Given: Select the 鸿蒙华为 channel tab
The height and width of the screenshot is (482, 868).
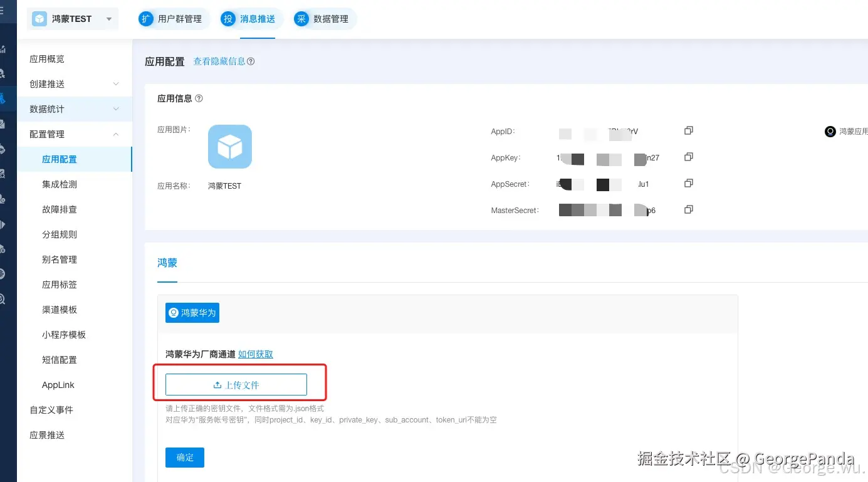Looking at the screenshot, I should coord(192,312).
